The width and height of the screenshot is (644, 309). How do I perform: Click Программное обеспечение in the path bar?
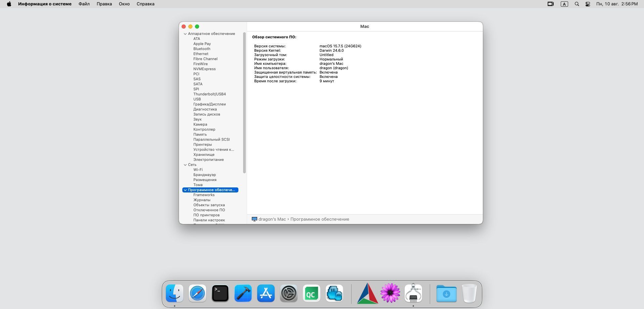pyautogui.click(x=320, y=219)
